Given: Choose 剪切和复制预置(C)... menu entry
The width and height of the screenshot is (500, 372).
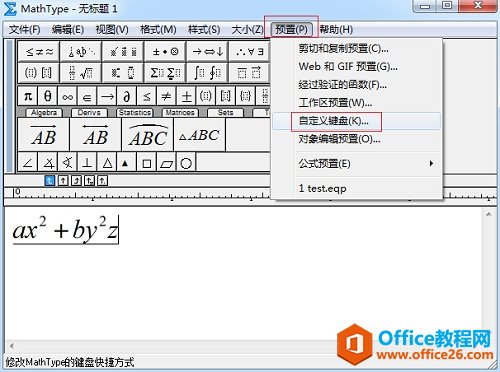Looking at the screenshot, I should (x=357, y=49).
